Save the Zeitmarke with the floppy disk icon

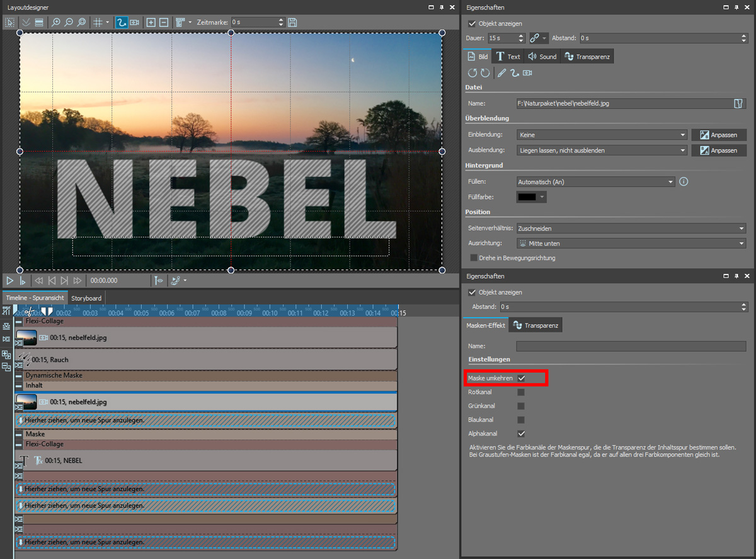(292, 23)
